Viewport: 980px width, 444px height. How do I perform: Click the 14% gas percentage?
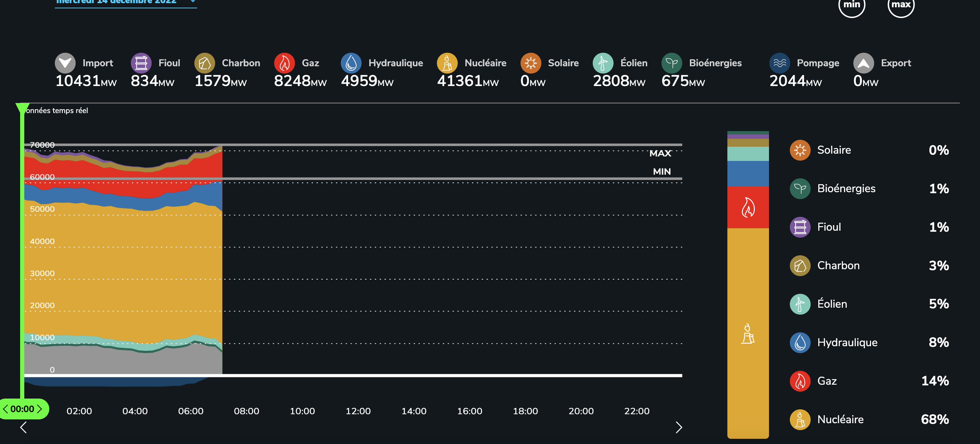pyautogui.click(x=935, y=381)
